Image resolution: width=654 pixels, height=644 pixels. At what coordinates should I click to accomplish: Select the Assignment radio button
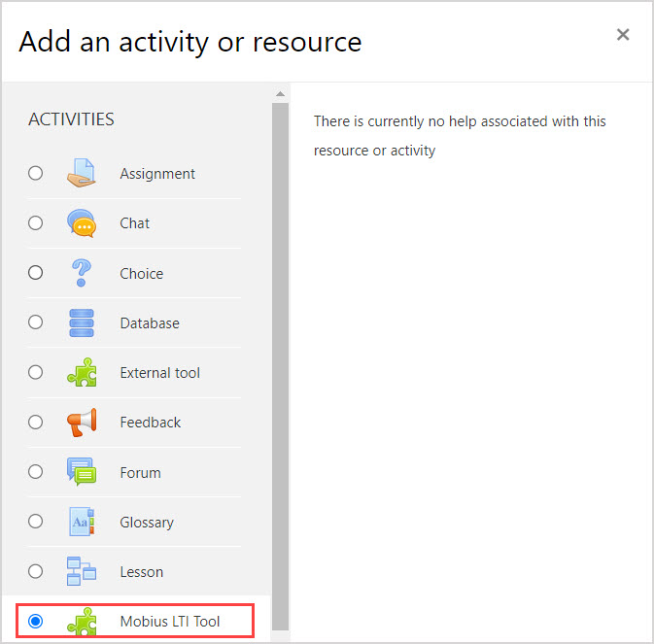[x=35, y=173]
